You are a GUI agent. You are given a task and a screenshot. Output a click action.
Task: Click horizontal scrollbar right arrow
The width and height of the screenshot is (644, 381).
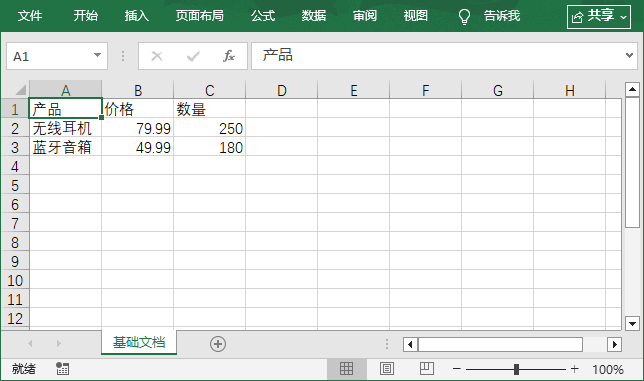[x=614, y=344]
